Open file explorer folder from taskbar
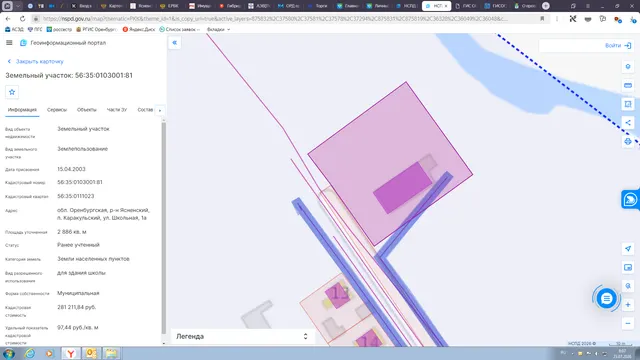 (111, 353)
